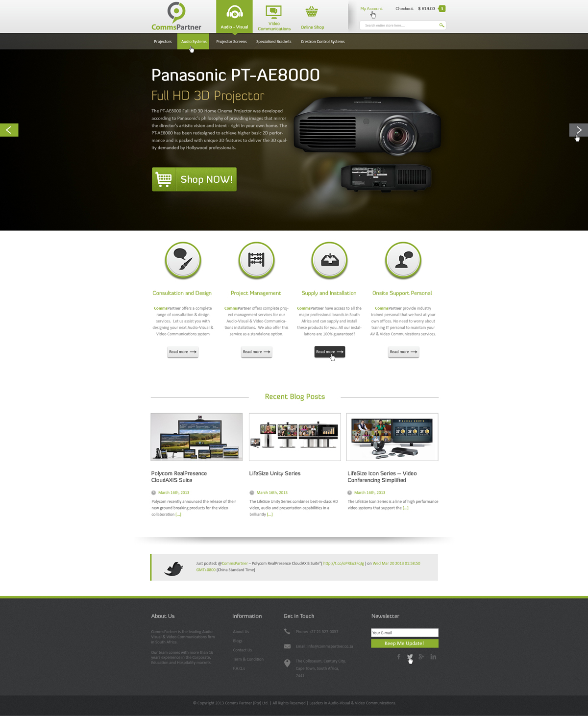This screenshot has height=716, width=588.
Task: Open the LinkedIn icon in footer
Action: [x=433, y=657]
